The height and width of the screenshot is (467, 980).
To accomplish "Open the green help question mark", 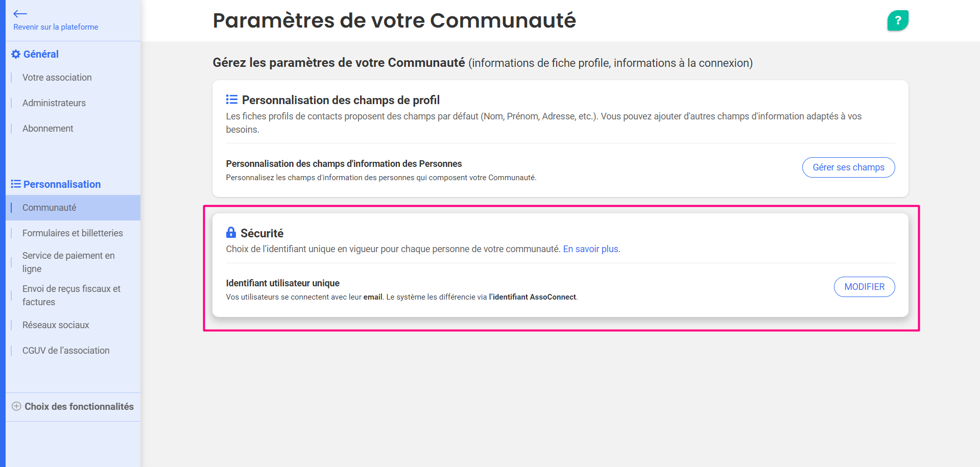I will [x=897, y=20].
